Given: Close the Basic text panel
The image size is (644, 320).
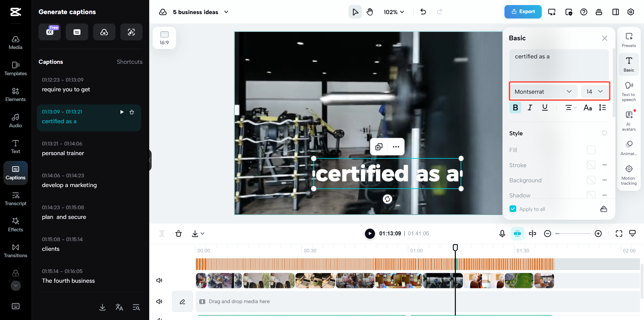Looking at the screenshot, I should click(604, 38).
